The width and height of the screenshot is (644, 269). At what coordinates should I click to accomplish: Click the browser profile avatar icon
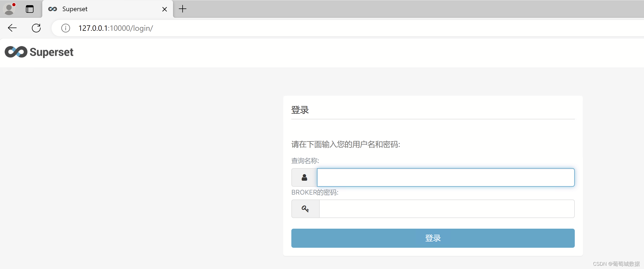coord(10,9)
